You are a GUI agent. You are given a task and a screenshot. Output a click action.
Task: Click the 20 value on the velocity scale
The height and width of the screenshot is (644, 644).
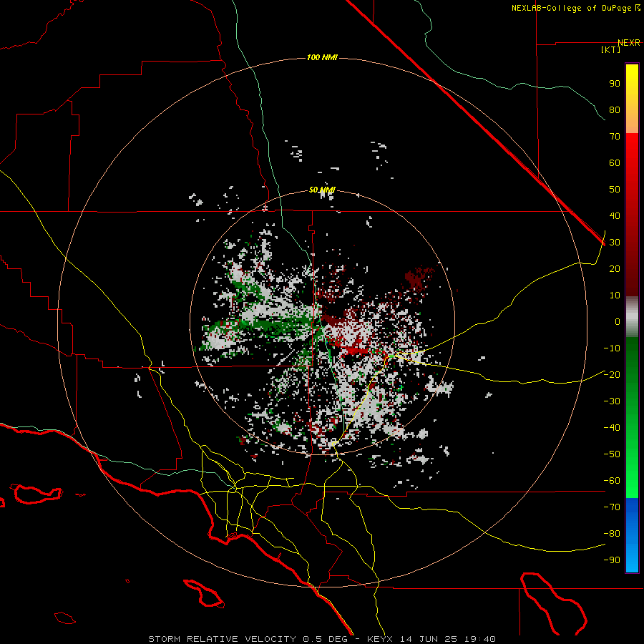pyautogui.click(x=615, y=268)
